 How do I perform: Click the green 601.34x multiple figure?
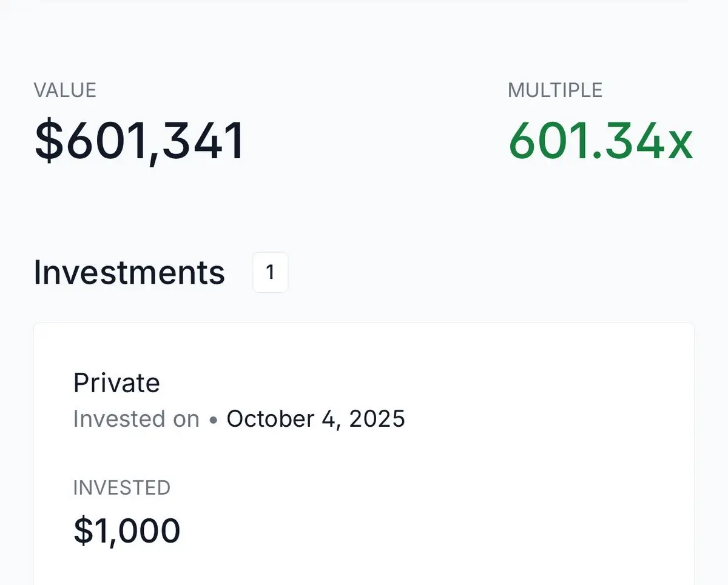pyautogui.click(x=601, y=141)
